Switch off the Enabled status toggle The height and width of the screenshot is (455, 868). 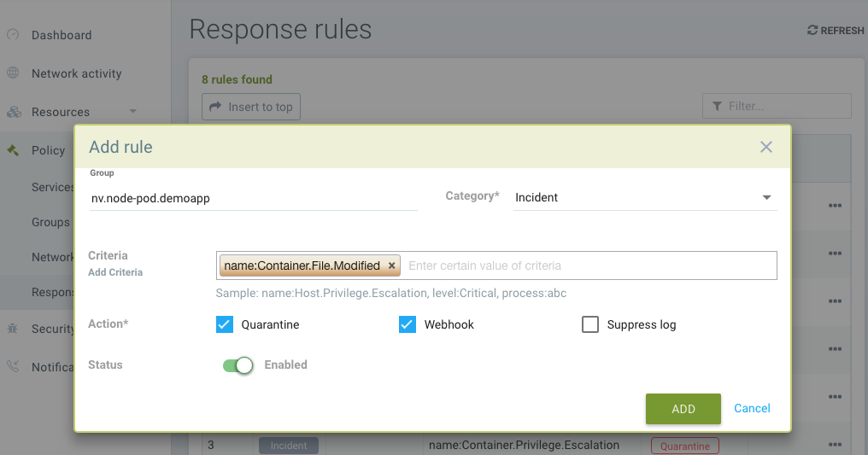pyautogui.click(x=238, y=365)
